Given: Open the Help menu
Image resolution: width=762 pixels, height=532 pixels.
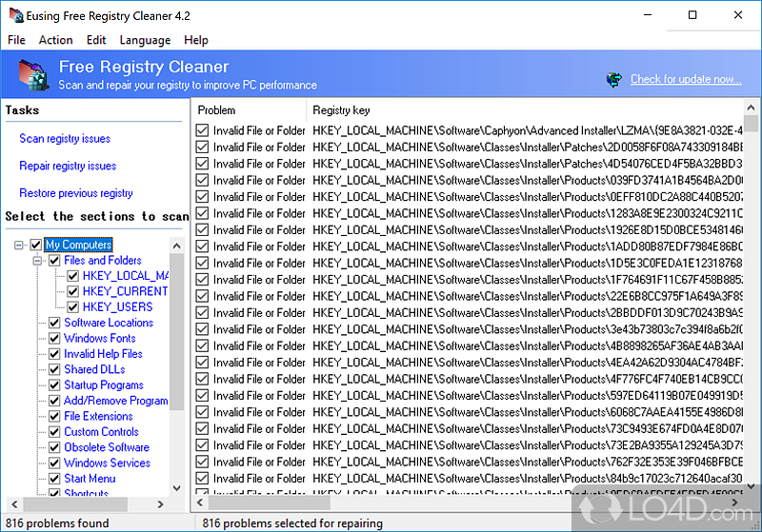Looking at the screenshot, I should (x=196, y=40).
